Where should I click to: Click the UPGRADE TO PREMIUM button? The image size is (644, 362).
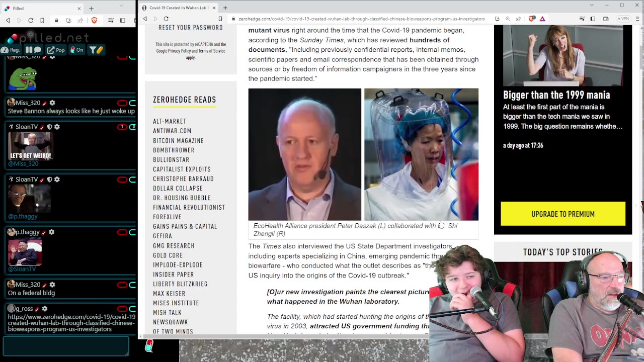563,214
